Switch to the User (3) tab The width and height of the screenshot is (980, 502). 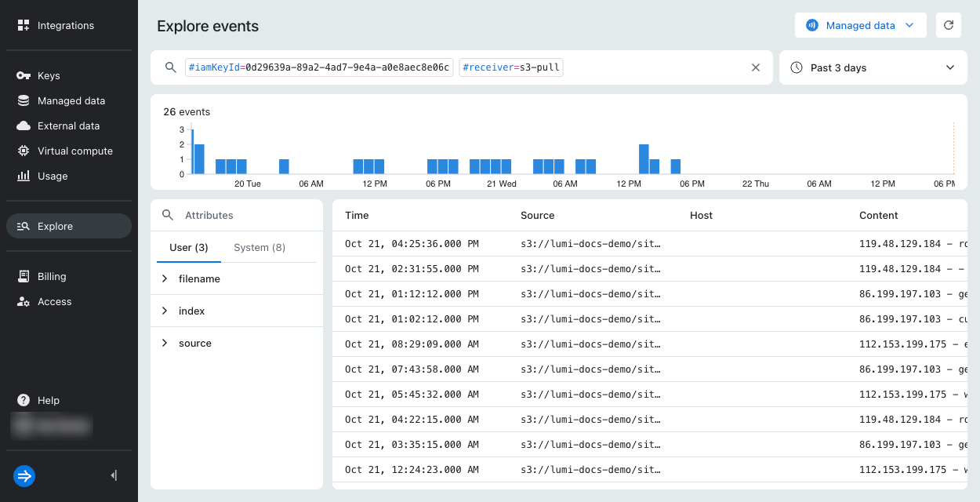click(x=189, y=247)
